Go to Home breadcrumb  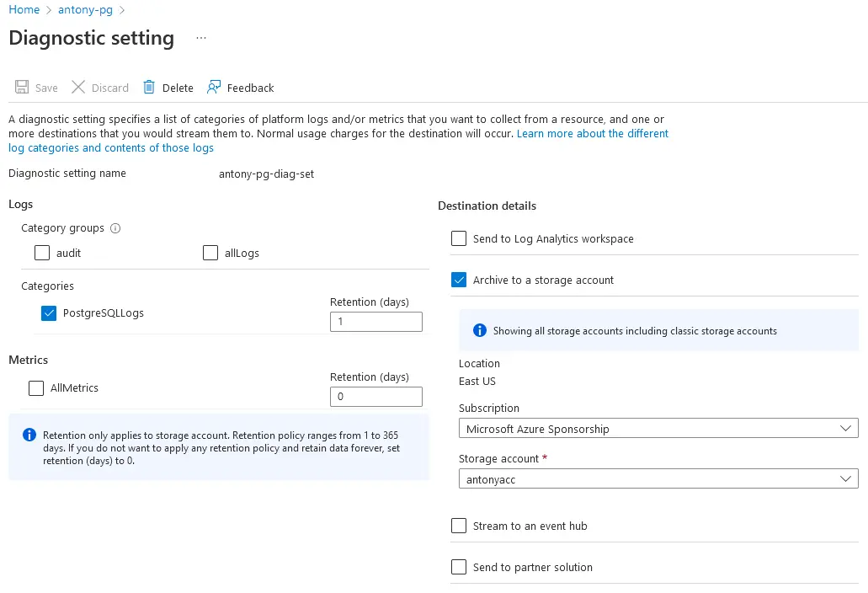pos(24,10)
